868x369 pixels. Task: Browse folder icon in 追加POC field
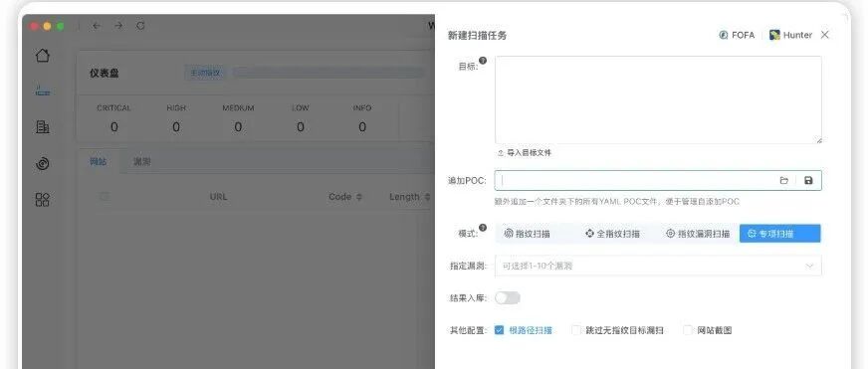(783, 180)
